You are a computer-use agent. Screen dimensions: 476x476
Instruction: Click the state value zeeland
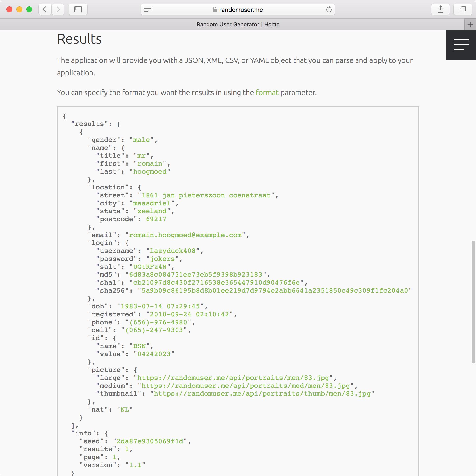(x=152, y=211)
